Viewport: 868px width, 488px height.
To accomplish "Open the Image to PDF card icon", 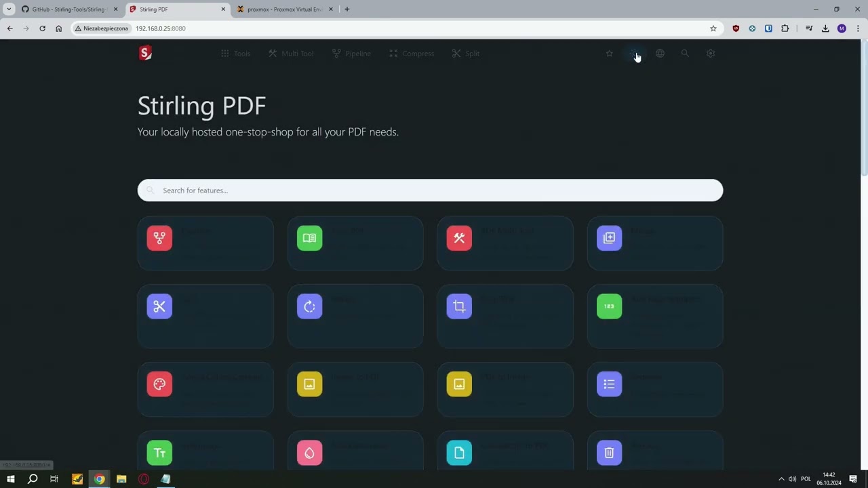I will coord(309,384).
